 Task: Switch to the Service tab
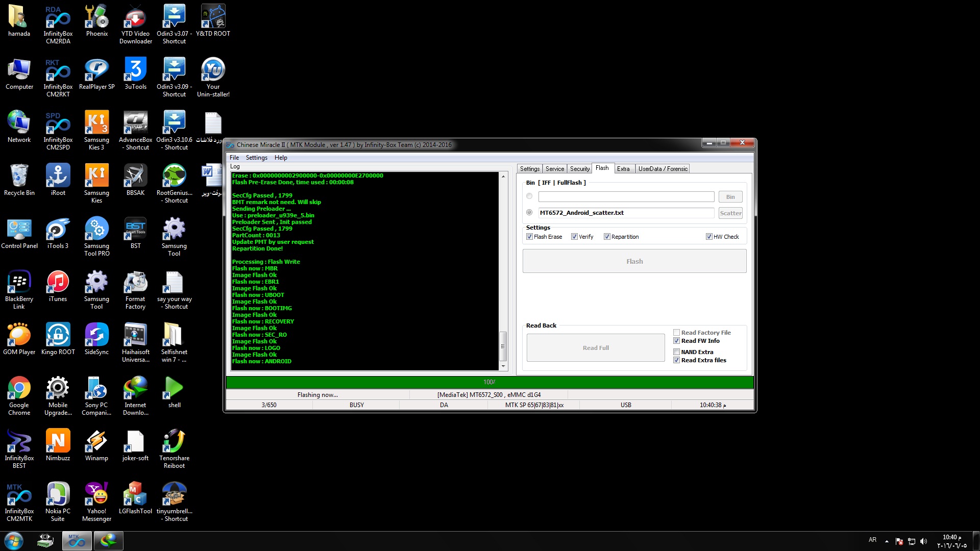point(555,169)
